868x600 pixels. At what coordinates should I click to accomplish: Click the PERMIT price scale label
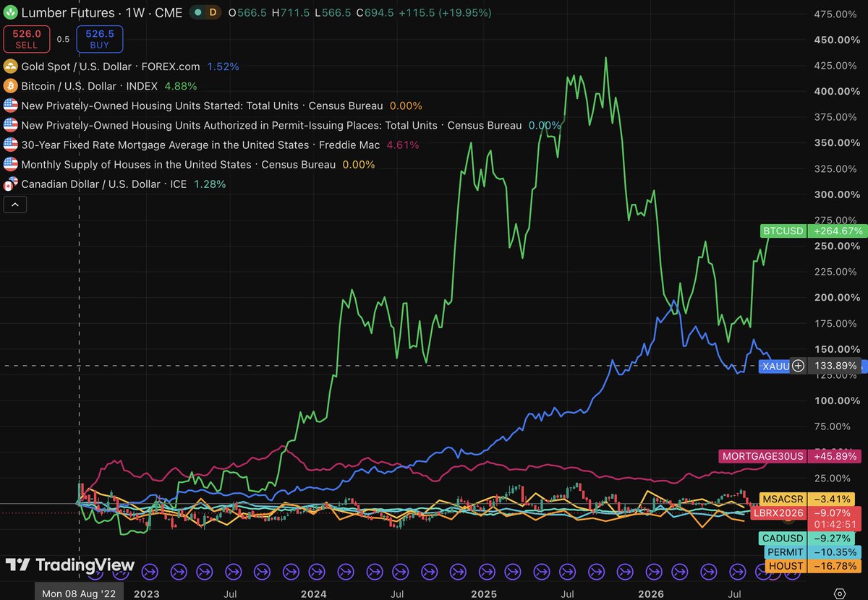point(785,552)
